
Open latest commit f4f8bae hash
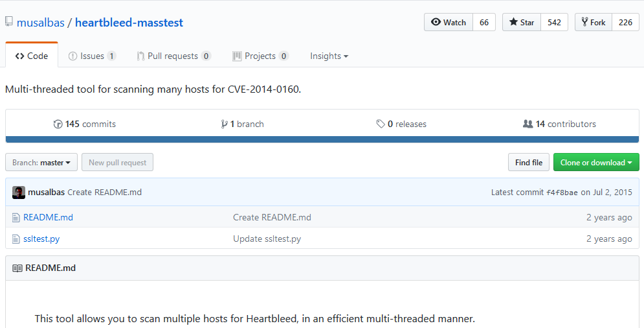[x=562, y=193]
